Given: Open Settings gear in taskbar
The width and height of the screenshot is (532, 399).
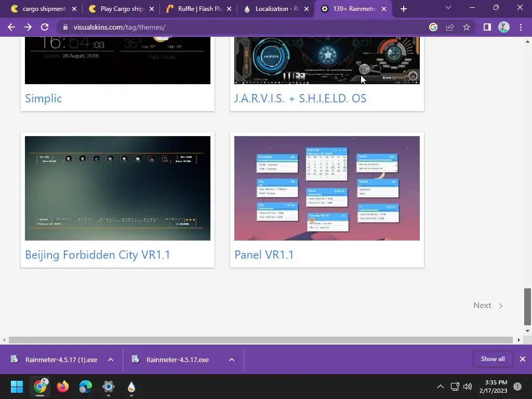Looking at the screenshot, I should [x=109, y=387].
